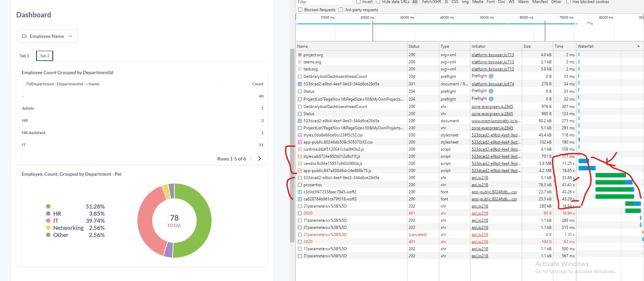Toggle Hide data URLs checkbox
Image resolution: width=644 pixels, height=281 pixels.
378,2
